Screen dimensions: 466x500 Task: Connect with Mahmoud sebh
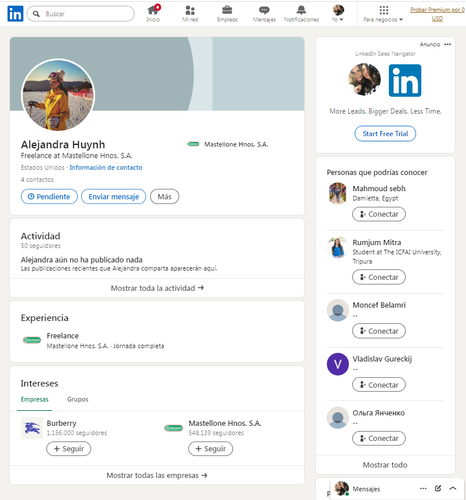[x=379, y=214]
